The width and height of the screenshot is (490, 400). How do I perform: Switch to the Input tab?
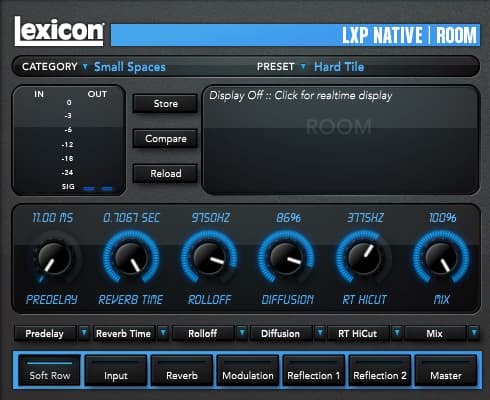pyautogui.click(x=116, y=371)
